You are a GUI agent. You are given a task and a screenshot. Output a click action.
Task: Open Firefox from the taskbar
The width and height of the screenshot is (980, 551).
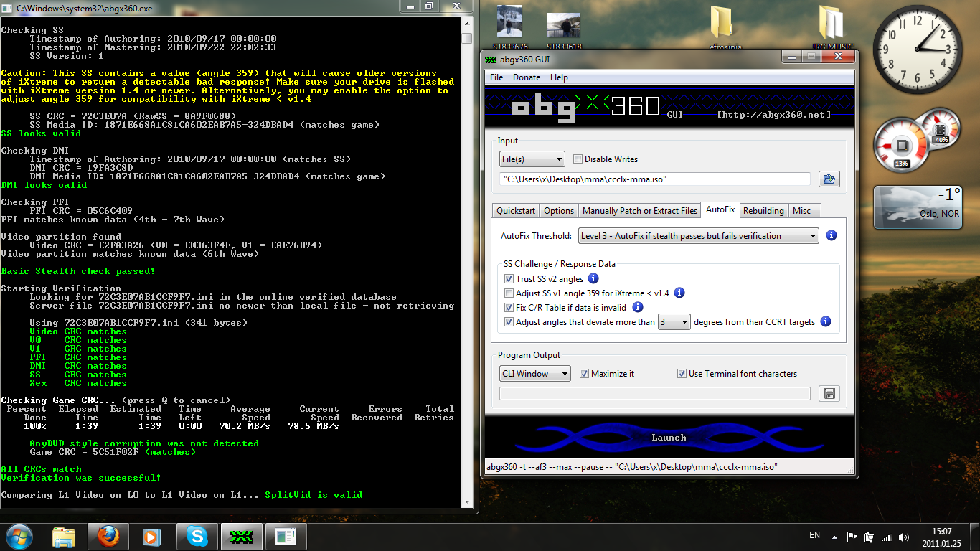point(108,537)
